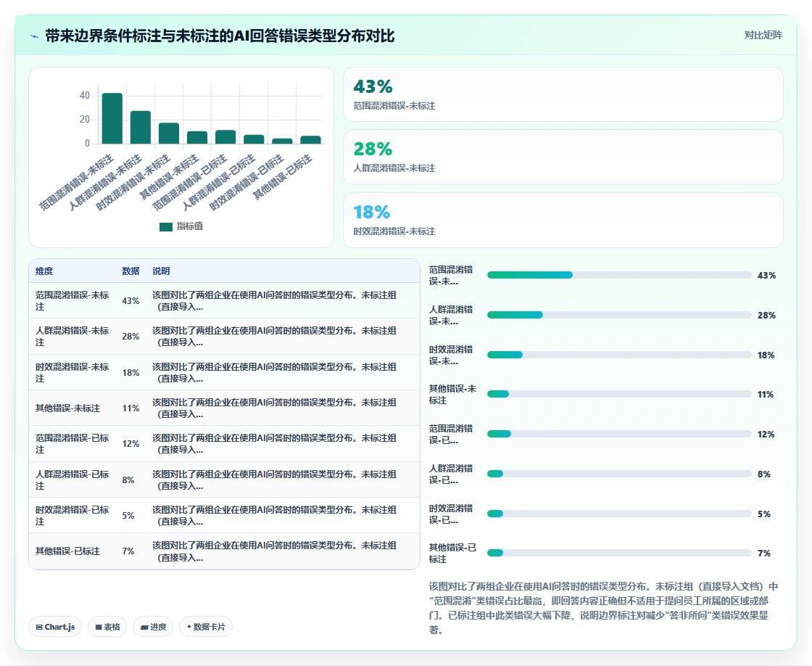
Task: Click the 维度 table column header
Action: point(44,271)
